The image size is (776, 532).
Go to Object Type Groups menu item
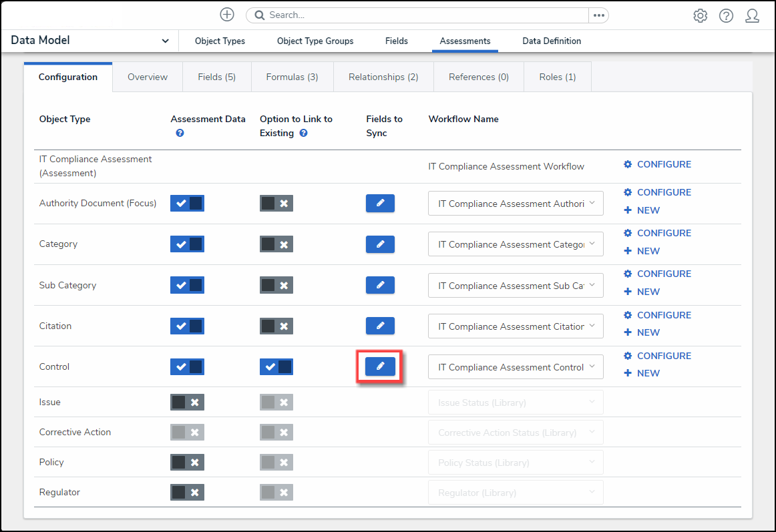[x=315, y=41]
